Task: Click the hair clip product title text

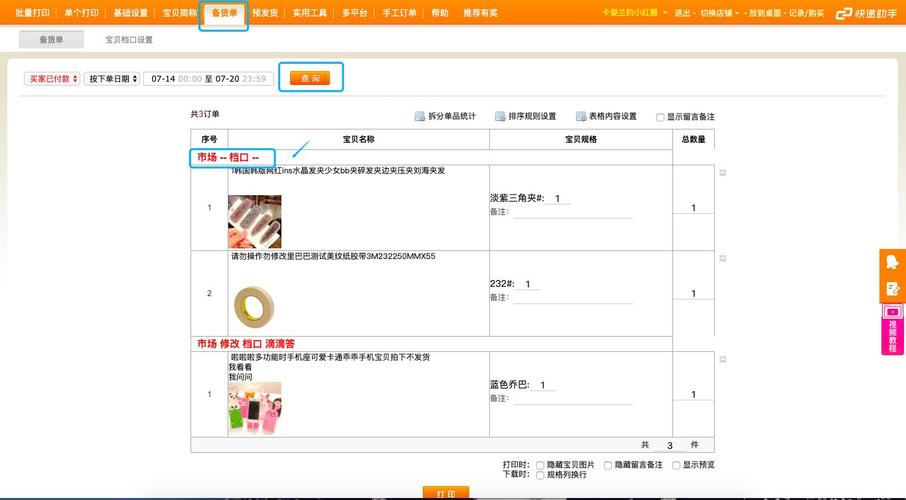Action: (338, 171)
